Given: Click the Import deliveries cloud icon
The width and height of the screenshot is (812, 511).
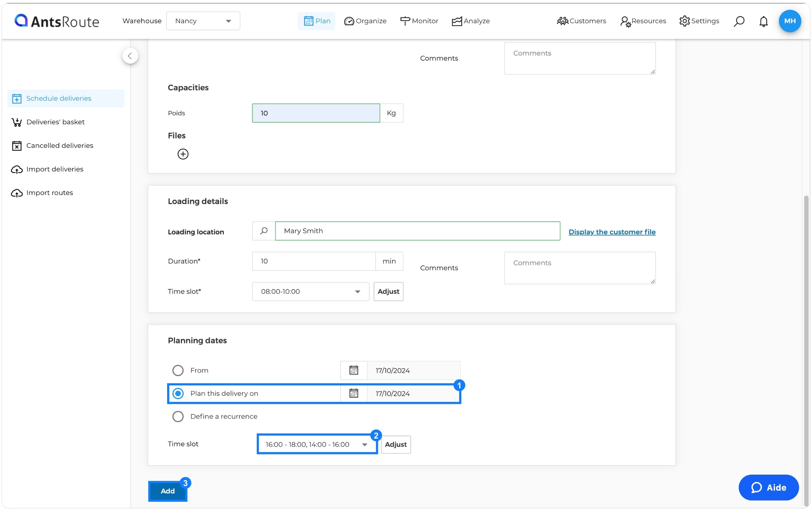Looking at the screenshot, I should point(17,169).
